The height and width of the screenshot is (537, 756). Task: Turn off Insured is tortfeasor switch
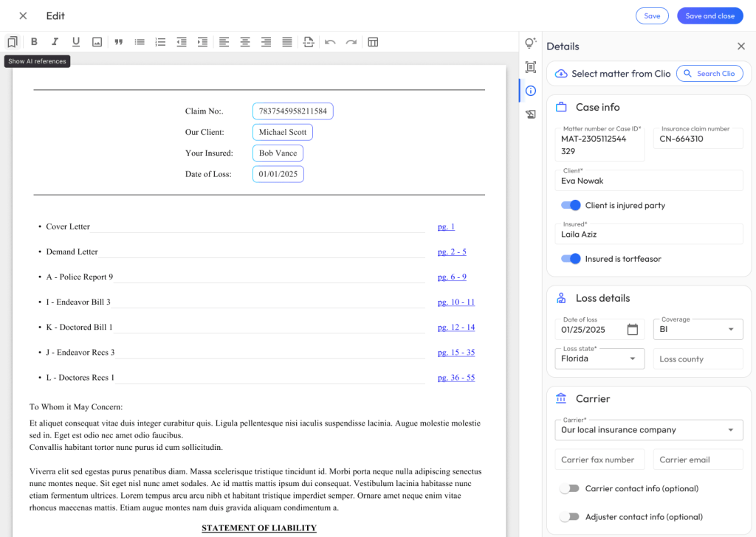[571, 259]
